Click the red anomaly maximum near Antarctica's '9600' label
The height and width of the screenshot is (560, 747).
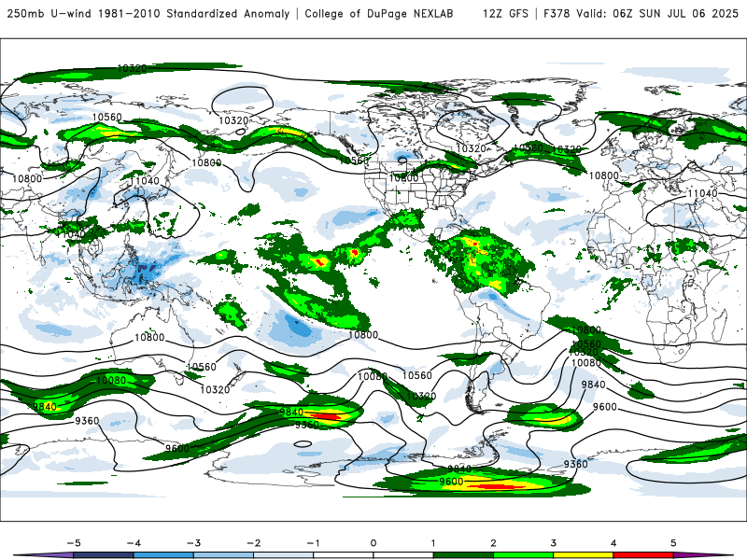496,486
